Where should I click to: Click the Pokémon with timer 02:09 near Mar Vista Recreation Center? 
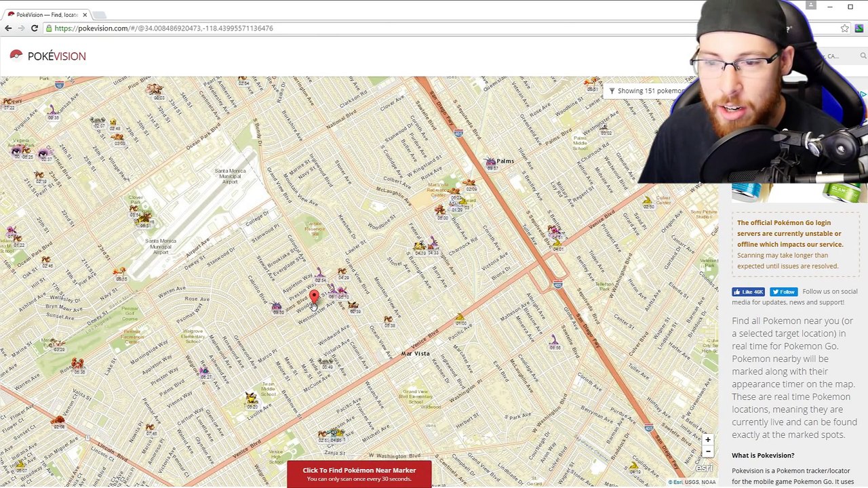coord(469,183)
